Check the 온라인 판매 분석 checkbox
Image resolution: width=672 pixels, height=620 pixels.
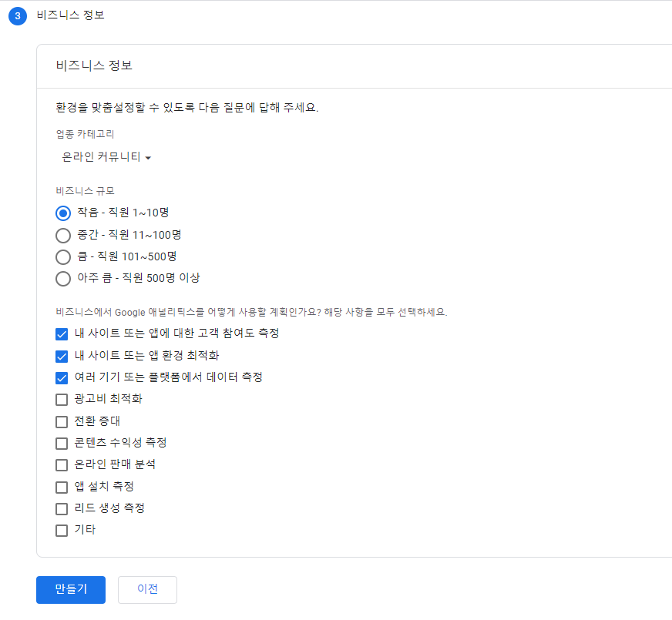[x=61, y=464]
